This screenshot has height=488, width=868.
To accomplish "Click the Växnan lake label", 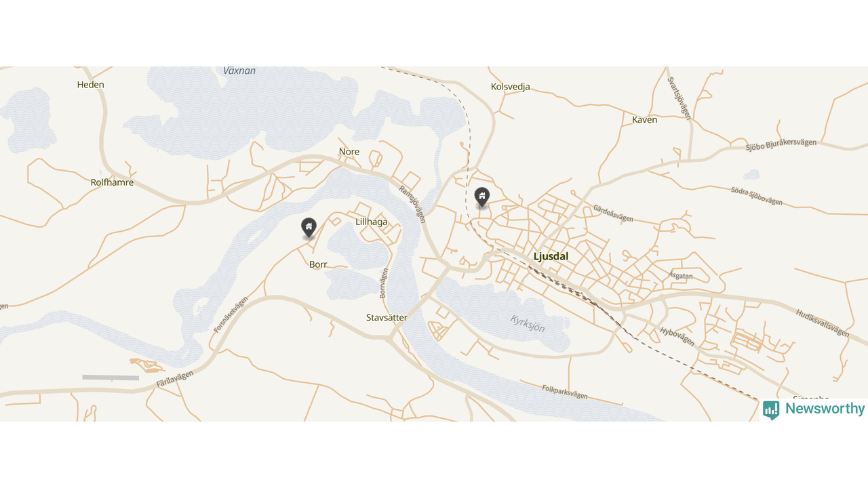I will pyautogui.click(x=239, y=70).
